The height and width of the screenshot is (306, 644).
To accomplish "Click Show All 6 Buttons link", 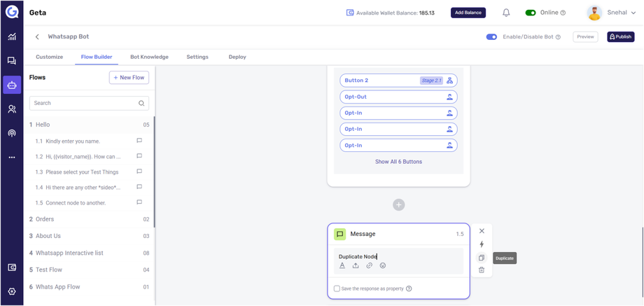I will click(398, 162).
